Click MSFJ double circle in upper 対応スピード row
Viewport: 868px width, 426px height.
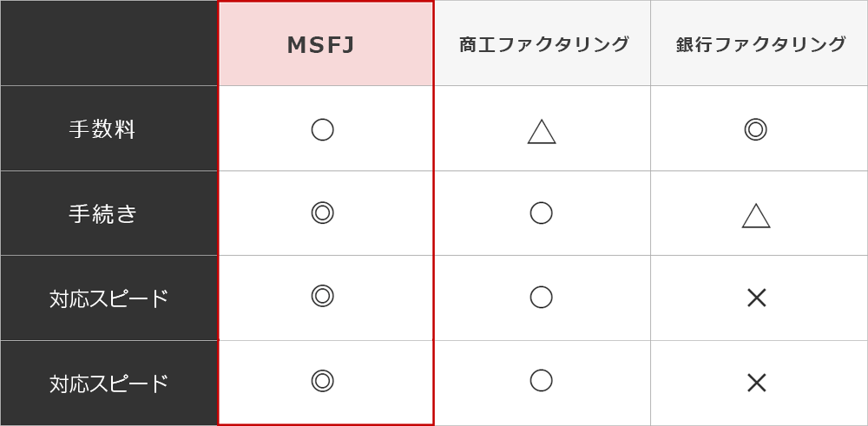pyautogui.click(x=322, y=296)
